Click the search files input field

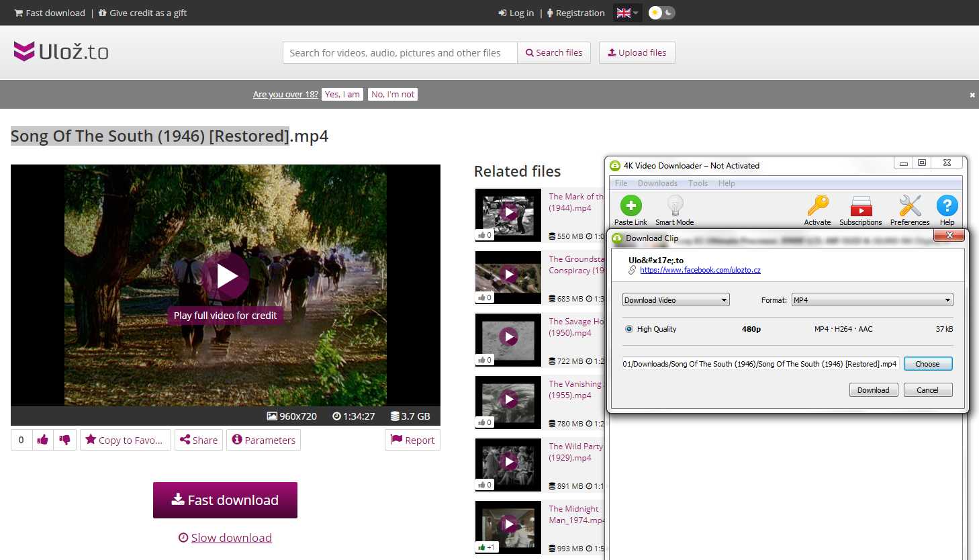(400, 52)
